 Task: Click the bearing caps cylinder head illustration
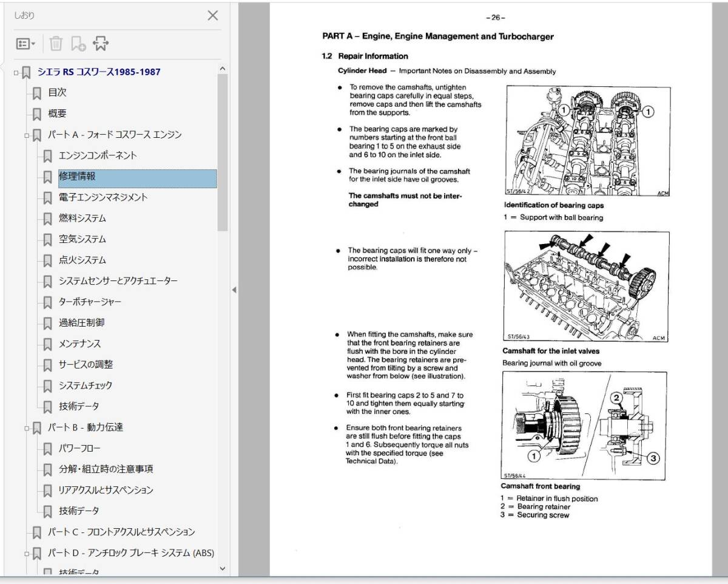click(588, 141)
